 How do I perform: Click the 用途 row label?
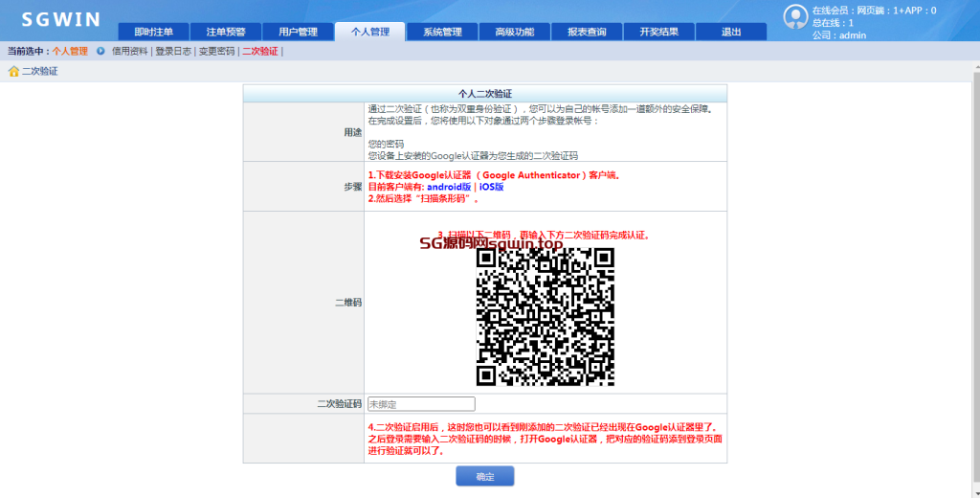pos(352,132)
